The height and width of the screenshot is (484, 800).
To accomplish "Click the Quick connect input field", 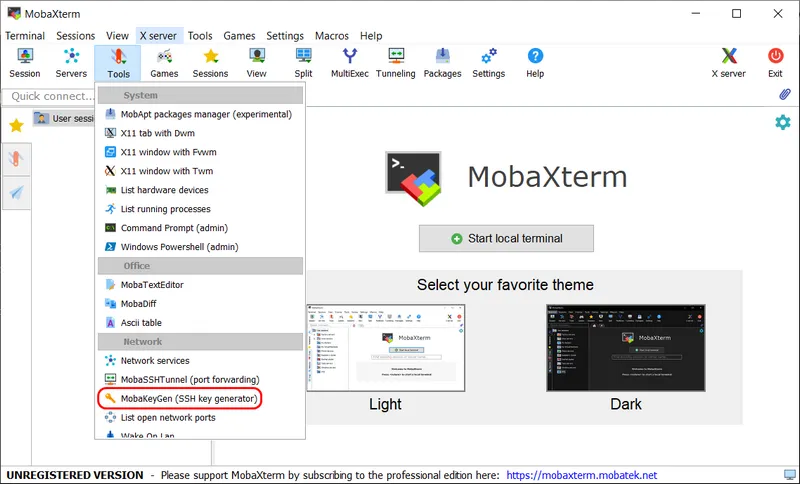I will [x=49, y=96].
